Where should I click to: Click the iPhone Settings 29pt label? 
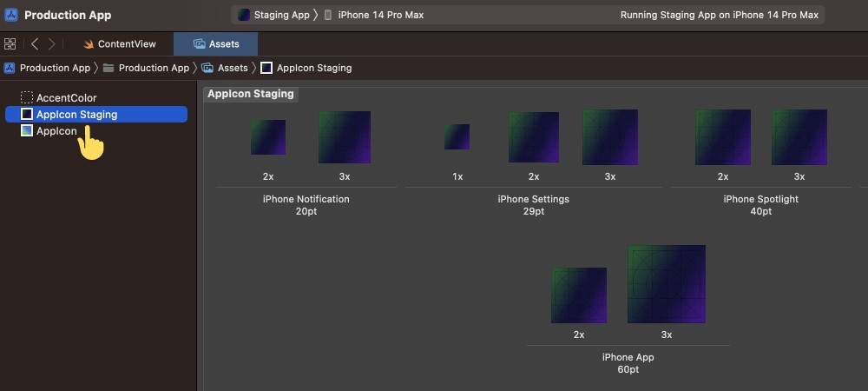(534, 205)
